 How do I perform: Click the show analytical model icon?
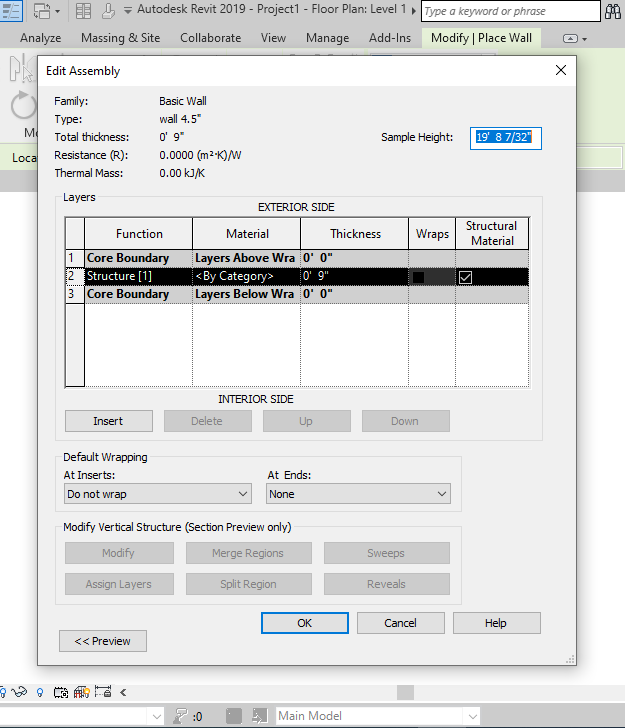click(x=81, y=692)
